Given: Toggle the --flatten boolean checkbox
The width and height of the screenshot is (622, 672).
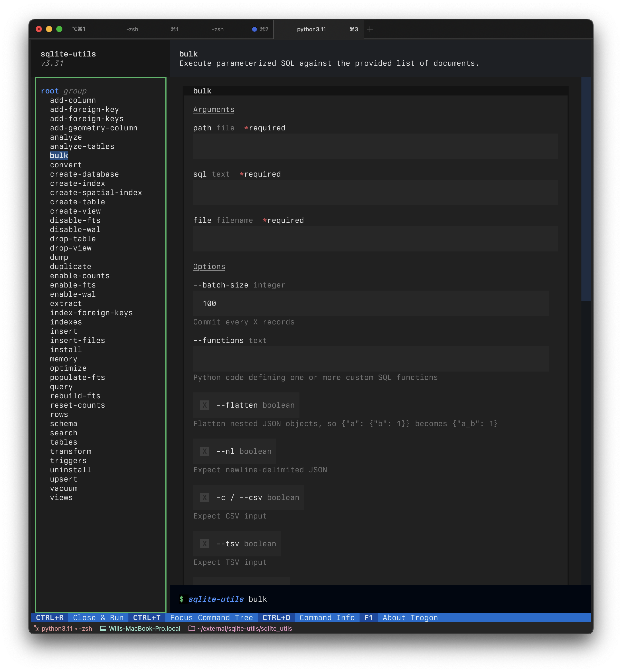Looking at the screenshot, I should pyautogui.click(x=204, y=405).
